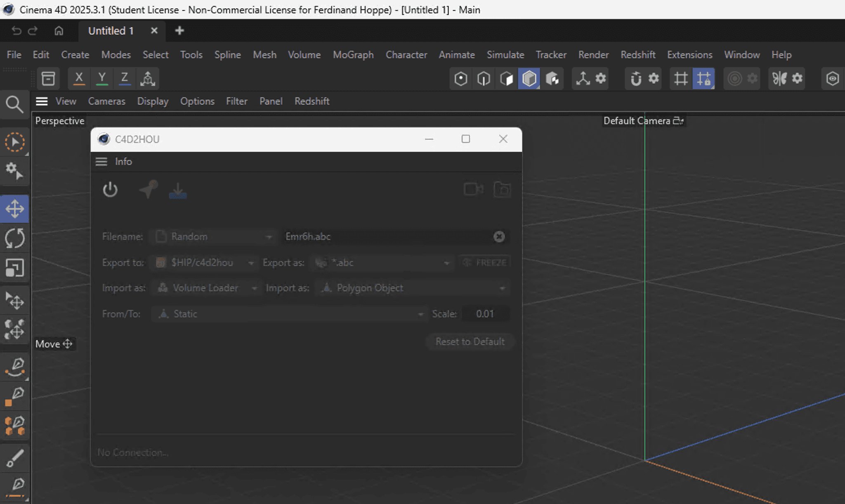Toggle the quantize grid snapping icon
Screen dimensions: 845x504
(x=681, y=78)
